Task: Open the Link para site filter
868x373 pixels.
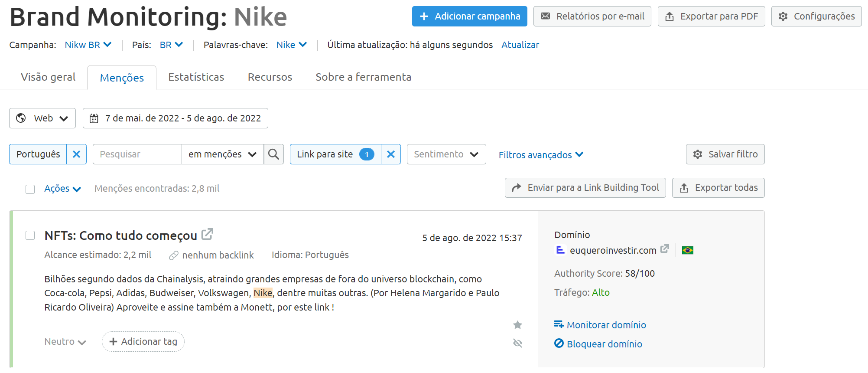Action: (x=335, y=154)
